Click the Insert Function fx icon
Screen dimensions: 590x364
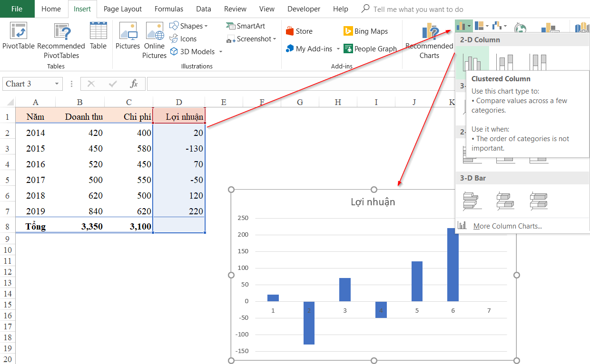click(x=134, y=84)
